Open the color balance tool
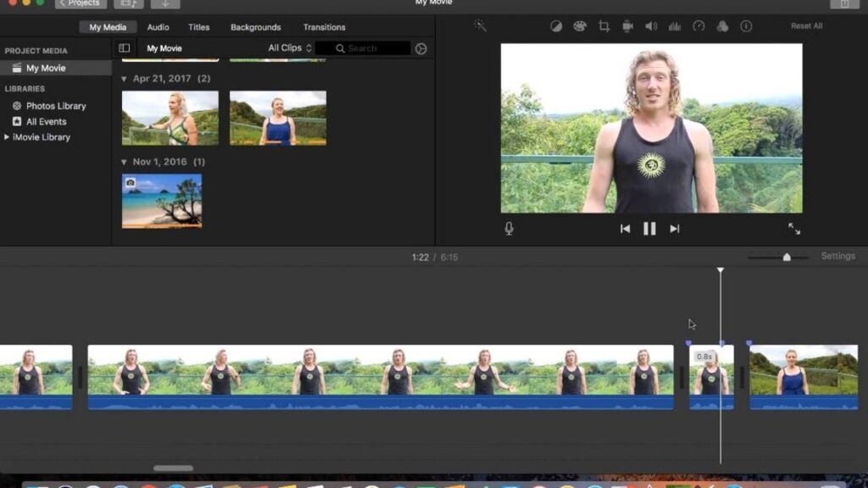Screen dimensions: 868x488 pos(556,26)
